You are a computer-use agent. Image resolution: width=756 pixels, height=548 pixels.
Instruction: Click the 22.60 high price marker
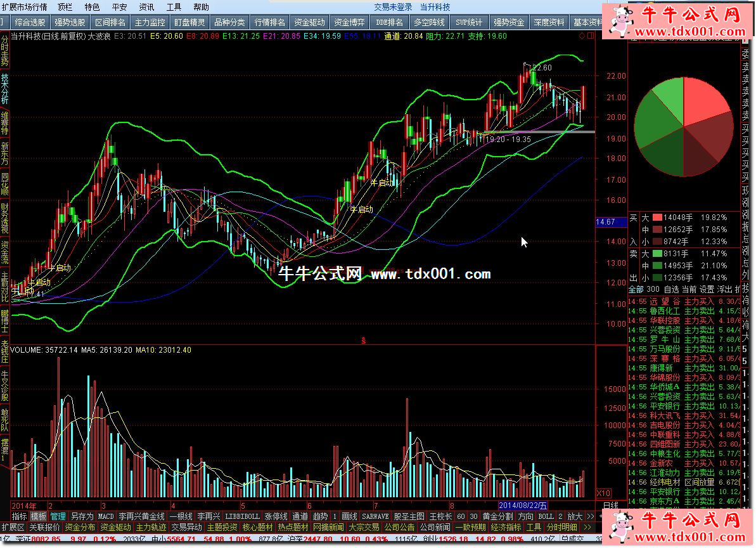(x=541, y=67)
